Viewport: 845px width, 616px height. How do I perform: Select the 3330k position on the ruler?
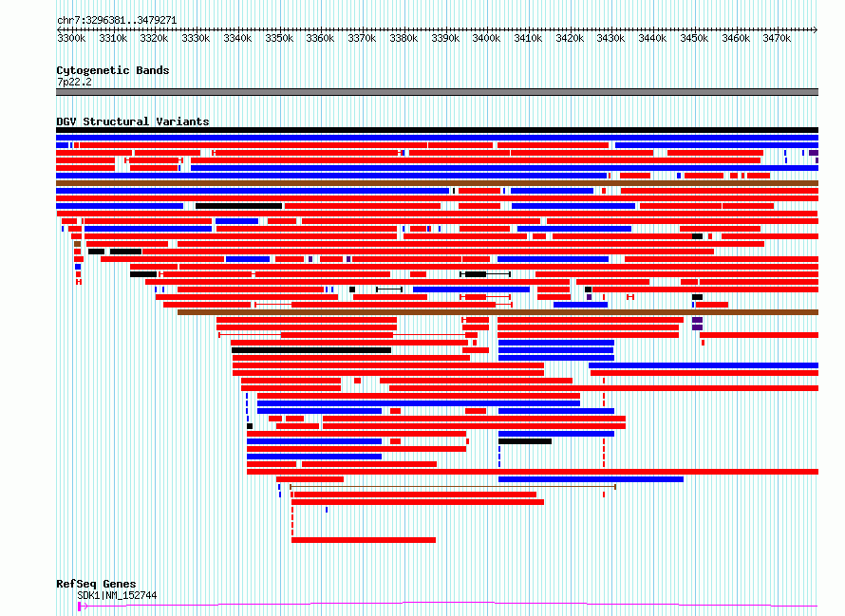196,38
